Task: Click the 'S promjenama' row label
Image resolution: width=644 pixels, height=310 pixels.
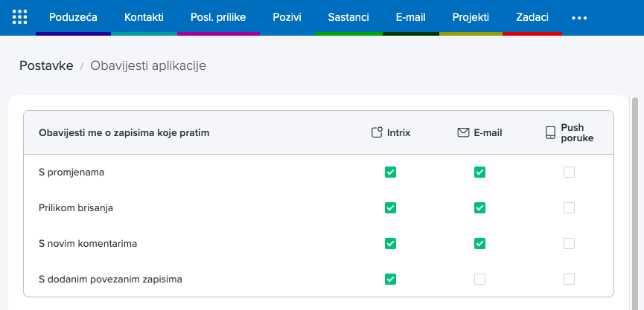Action: pos(71,172)
